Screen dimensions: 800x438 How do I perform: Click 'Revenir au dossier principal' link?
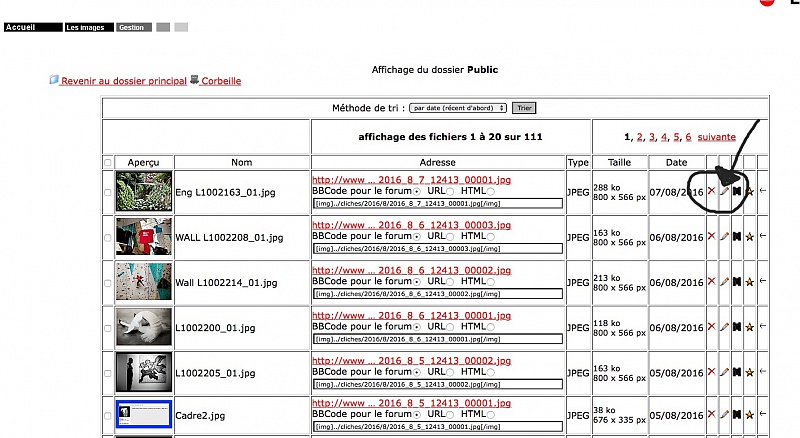coord(122,81)
